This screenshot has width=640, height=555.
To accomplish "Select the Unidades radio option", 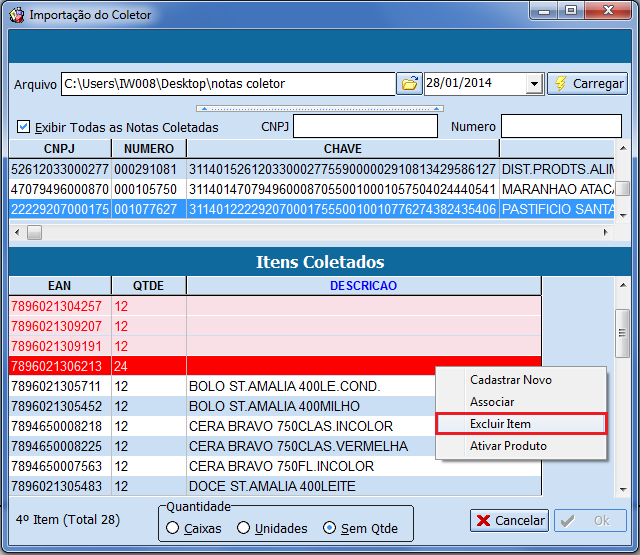I will coord(243,528).
